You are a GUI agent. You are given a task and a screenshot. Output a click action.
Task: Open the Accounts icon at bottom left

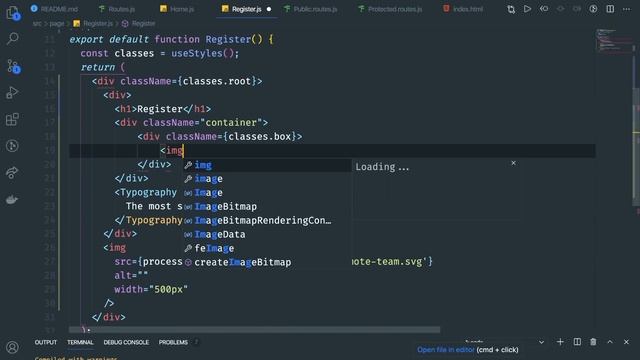click(x=13, y=347)
